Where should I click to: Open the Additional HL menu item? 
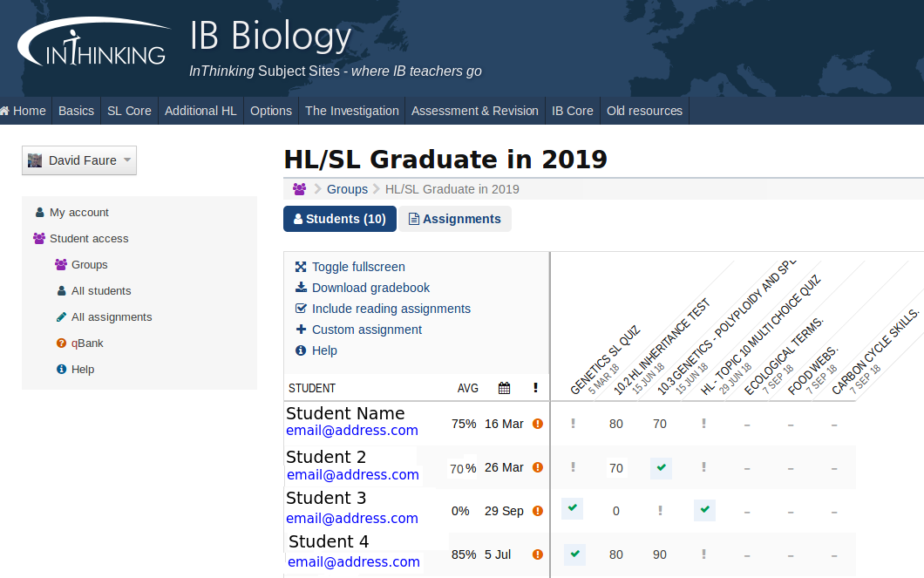[200, 111]
